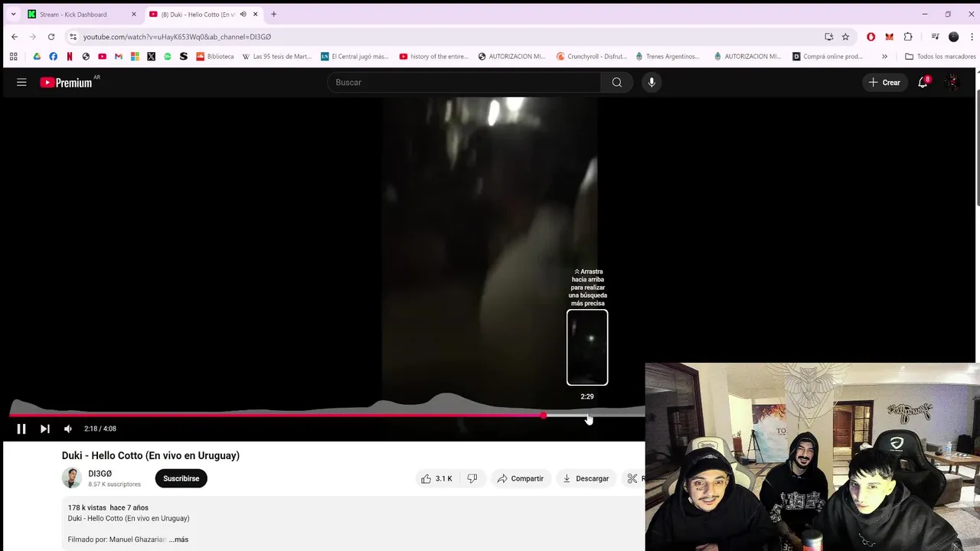The image size is (980, 551).
Task: Close the Kick Dashboard tab
Action: click(x=133, y=14)
